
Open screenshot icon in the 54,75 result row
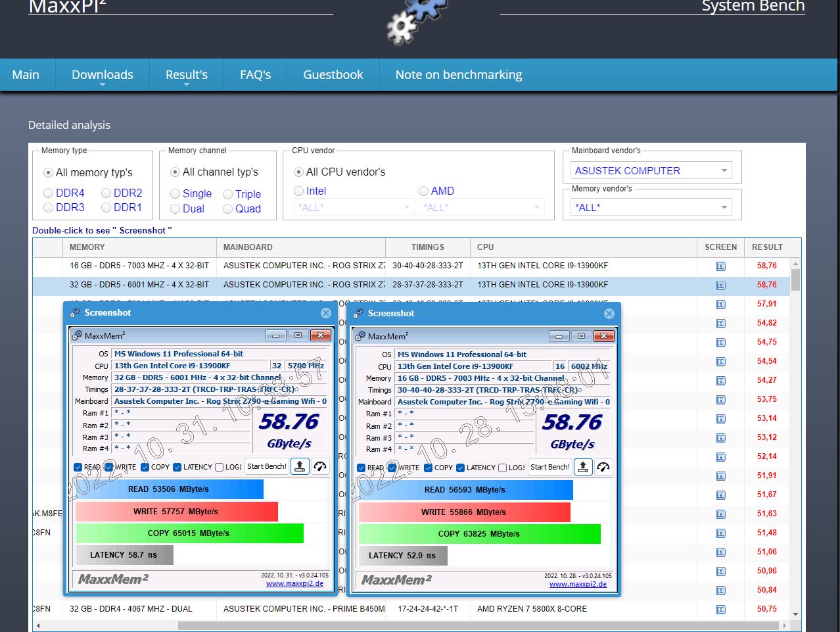tap(720, 343)
